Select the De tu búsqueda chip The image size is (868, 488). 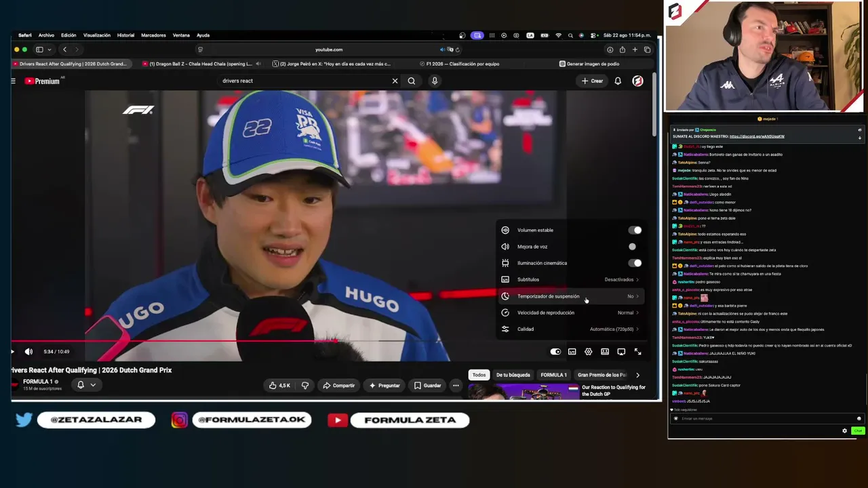click(513, 375)
